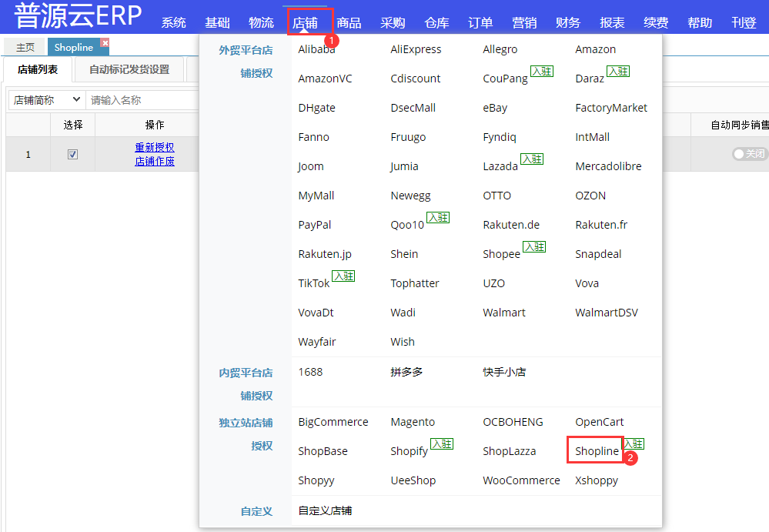Viewport: 769px width, 532px height.
Task: Choose Wish from platform list
Action: click(403, 342)
